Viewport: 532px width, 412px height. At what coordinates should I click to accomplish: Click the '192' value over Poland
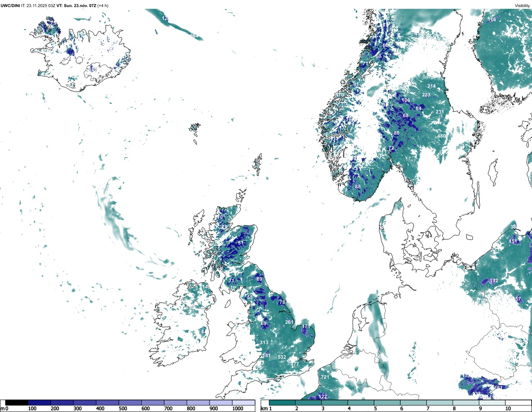tap(494, 281)
